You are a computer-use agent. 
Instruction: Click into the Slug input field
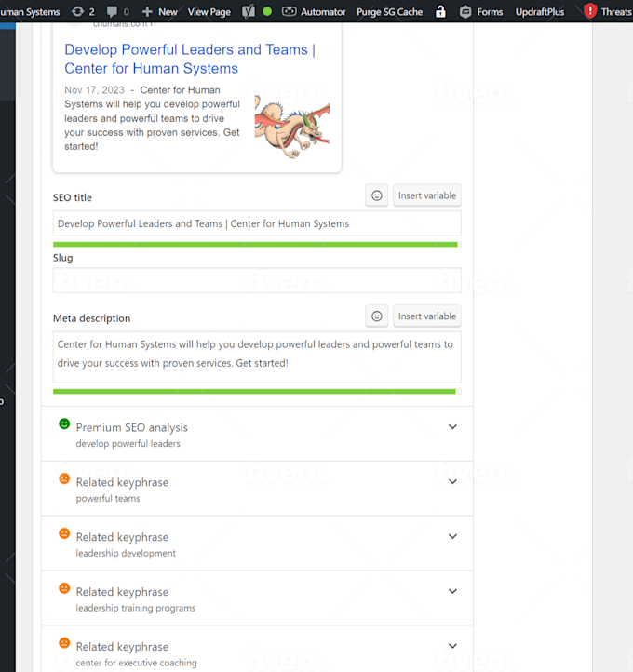pyautogui.click(x=257, y=281)
